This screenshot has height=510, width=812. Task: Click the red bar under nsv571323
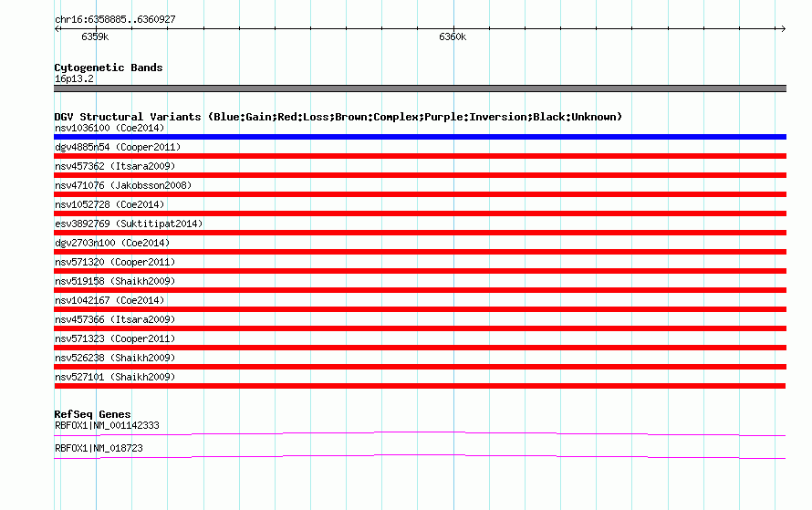point(420,348)
